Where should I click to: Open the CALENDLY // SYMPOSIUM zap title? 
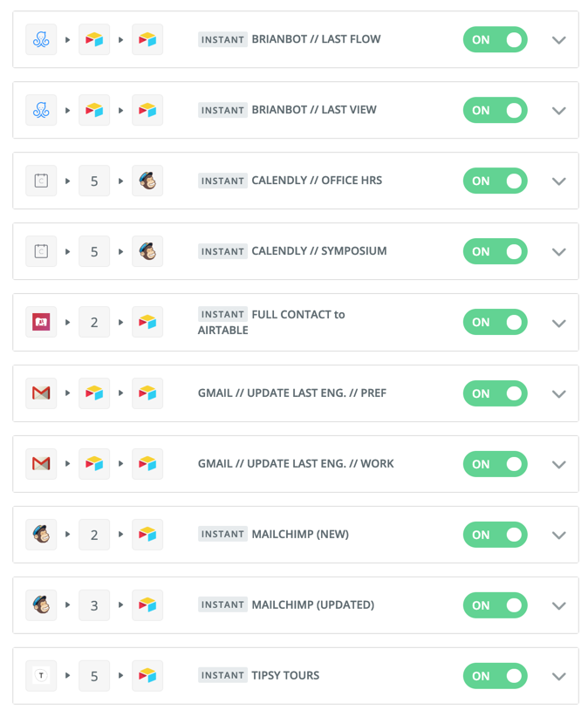click(x=318, y=251)
